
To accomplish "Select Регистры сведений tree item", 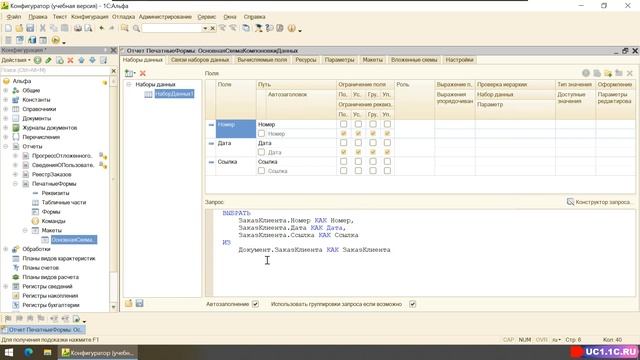I will [x=47, y=286].
